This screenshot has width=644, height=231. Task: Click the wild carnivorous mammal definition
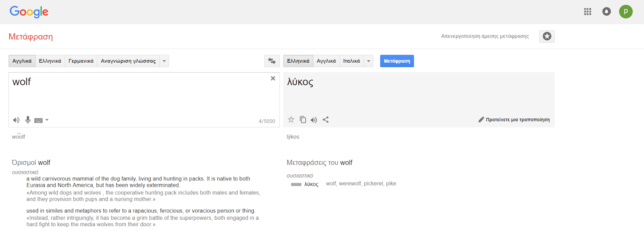click(138, 182)
